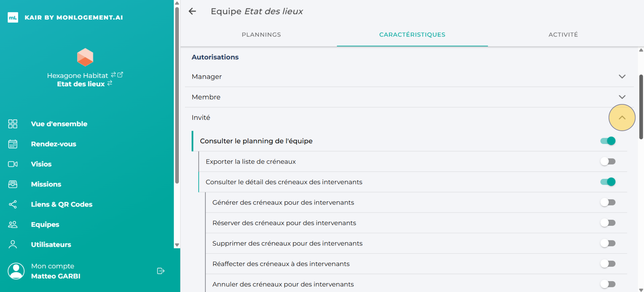Image resolution: width=644 pixels, height=292 pixels.
Task: Click the Liens & QR Codes share icon
Action: (x=12, y=204)
